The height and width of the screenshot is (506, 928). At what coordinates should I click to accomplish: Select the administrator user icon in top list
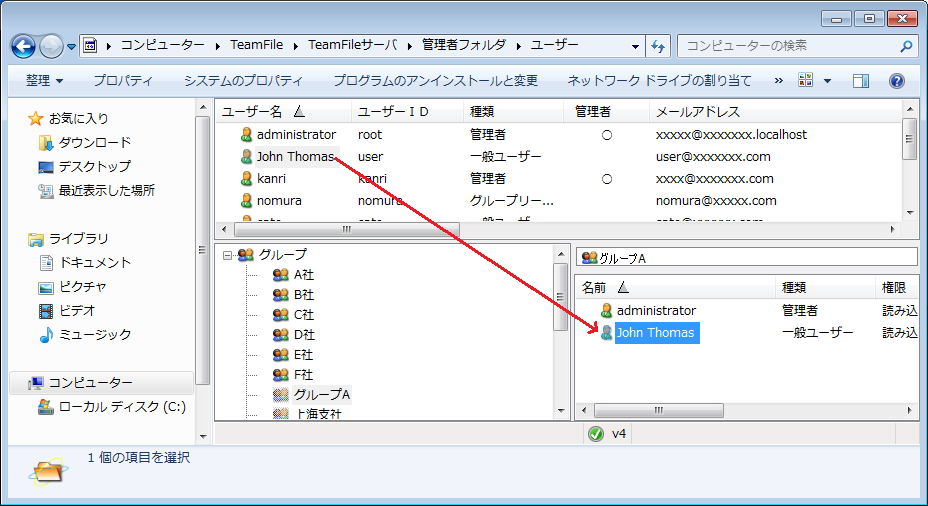(x=246, y=134)
